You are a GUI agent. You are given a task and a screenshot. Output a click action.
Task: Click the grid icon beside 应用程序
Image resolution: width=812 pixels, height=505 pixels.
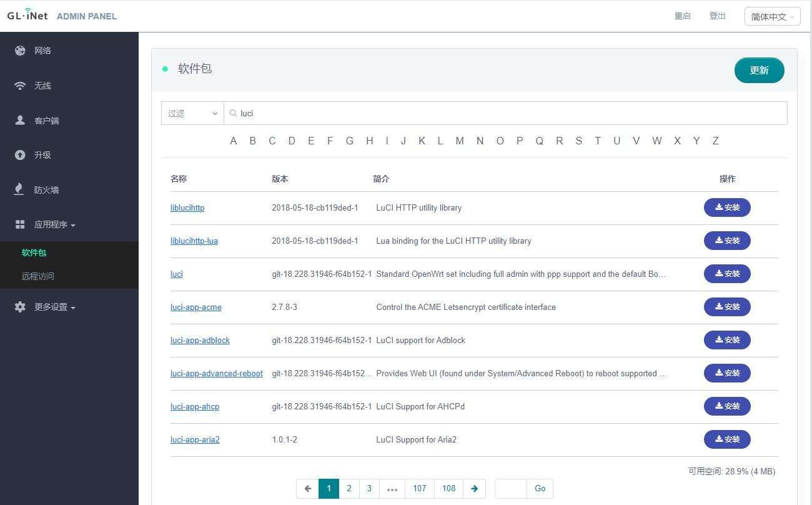[x=20, y=224]
